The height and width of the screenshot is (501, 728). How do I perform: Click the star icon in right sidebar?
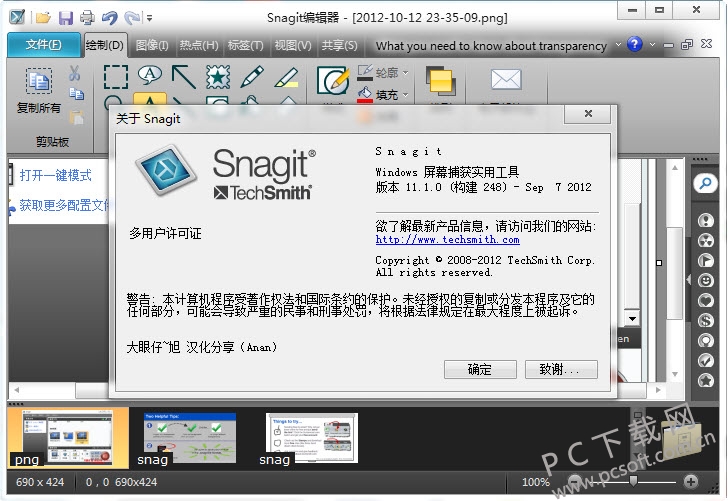click(706, 381)
